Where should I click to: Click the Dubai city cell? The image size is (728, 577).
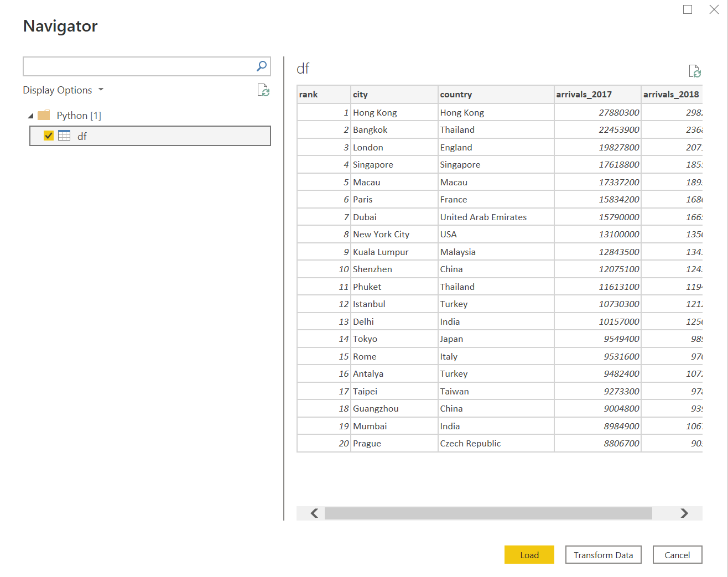[394, 217]
